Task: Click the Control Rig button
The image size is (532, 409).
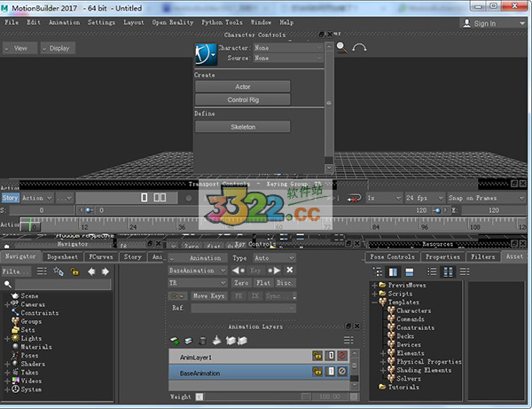Action: pyautogui.click(x=242, y=99)
